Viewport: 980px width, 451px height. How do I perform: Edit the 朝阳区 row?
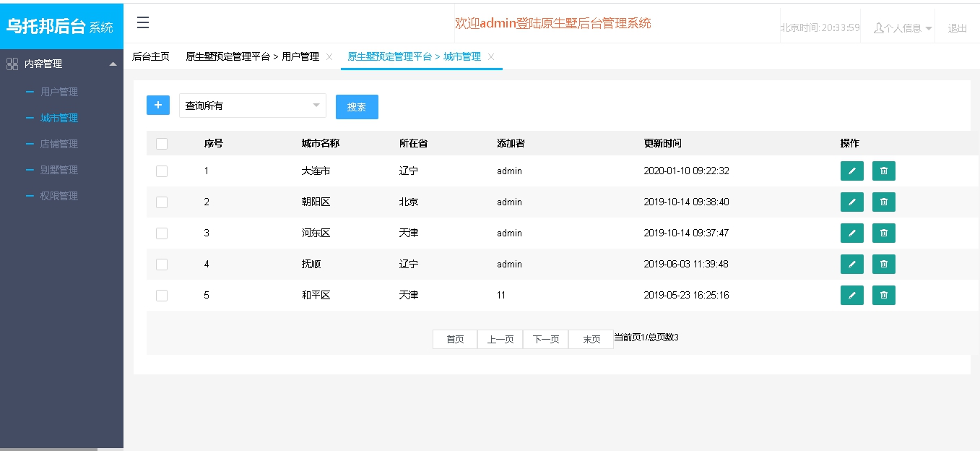(x=852, y=202)
